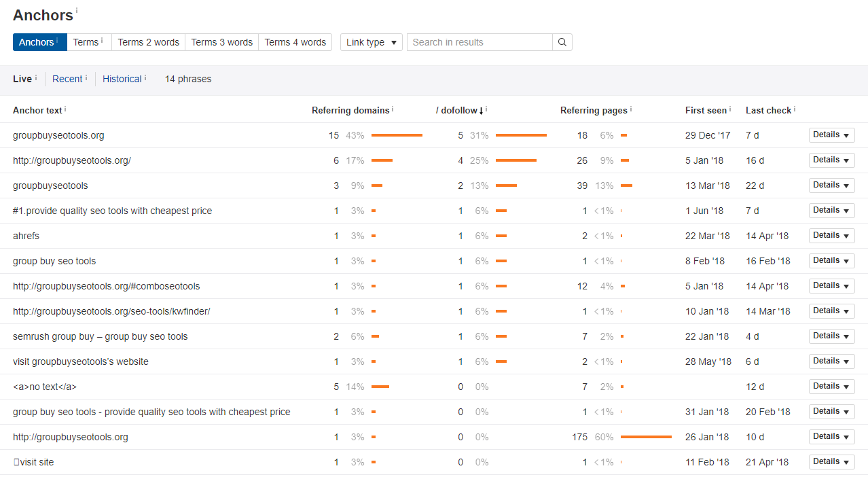Click anchor text ahrefs
This screenshot has height=479, width=868.
tap(26, 236)
